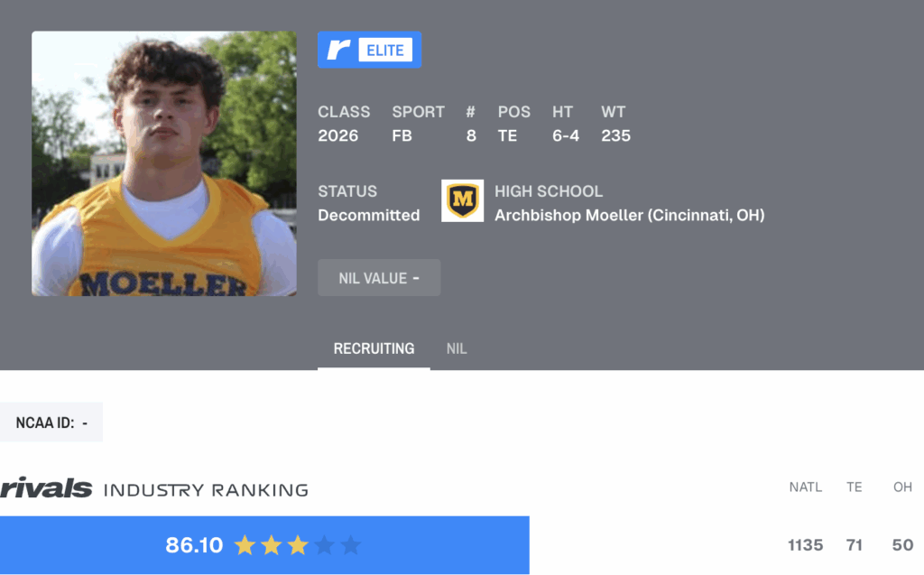The width and height of the screenshot is (924, 575).
Task: Click the player profile photo
Action: pyautogui.click(x=164, y=163)
